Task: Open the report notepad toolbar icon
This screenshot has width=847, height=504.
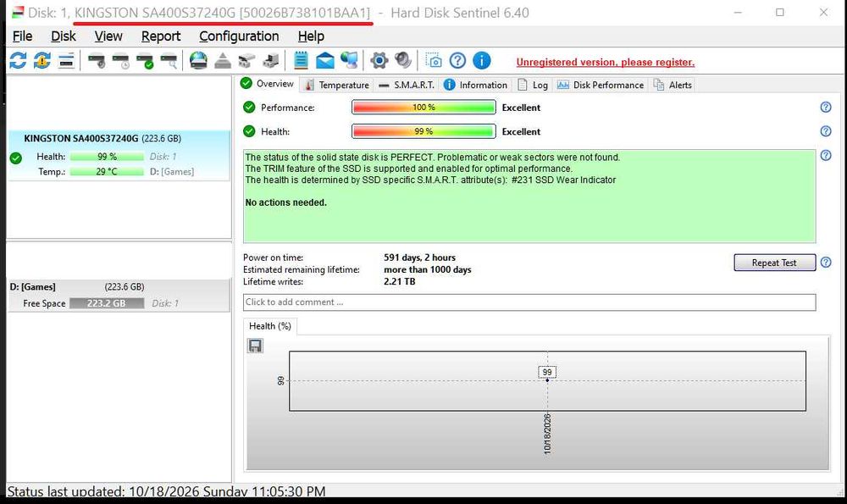Action: pyautogui.click(x=301, y=60)
